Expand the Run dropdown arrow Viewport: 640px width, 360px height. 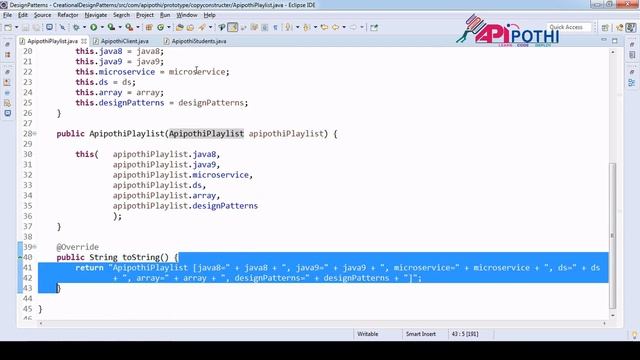click(x=102, y=27)
